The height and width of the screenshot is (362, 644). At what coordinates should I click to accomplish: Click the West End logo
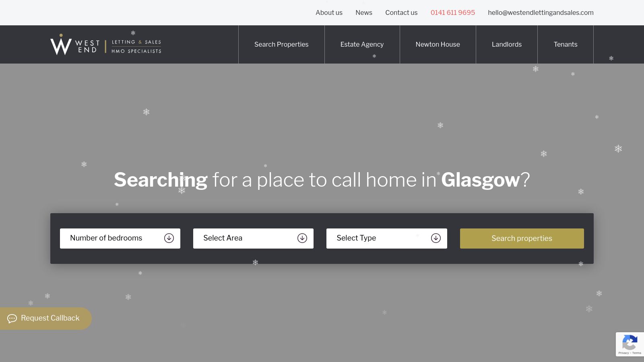(x=105, y=45)
